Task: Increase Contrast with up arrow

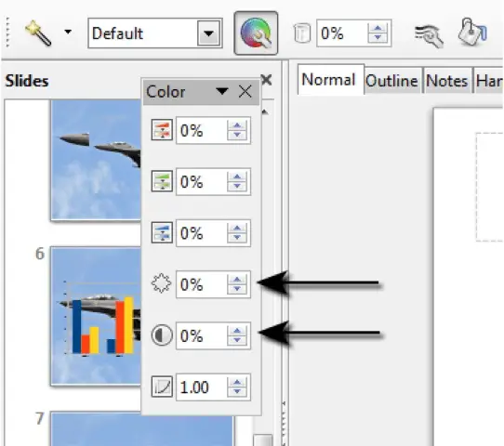Action: click(x=237, y=331)
